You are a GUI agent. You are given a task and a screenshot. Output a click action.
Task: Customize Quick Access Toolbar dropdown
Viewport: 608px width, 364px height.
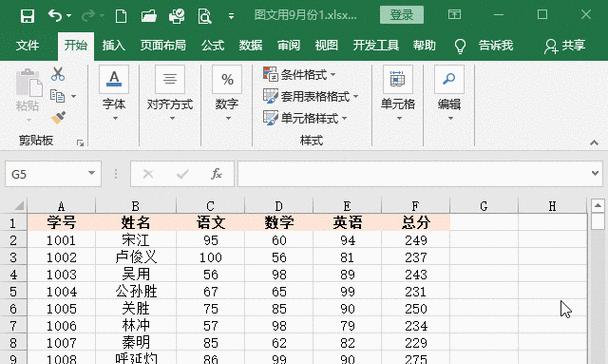(x=231, y=16)
